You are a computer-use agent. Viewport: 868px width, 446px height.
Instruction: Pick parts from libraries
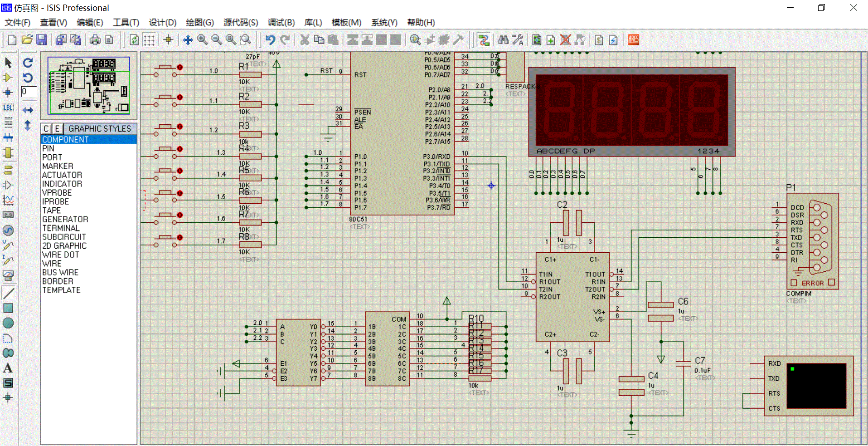[415, 40]
